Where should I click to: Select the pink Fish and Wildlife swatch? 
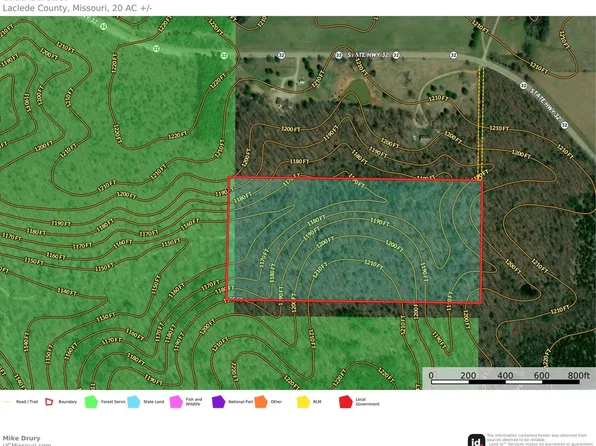pyautogui.click(x=176, y=402)
